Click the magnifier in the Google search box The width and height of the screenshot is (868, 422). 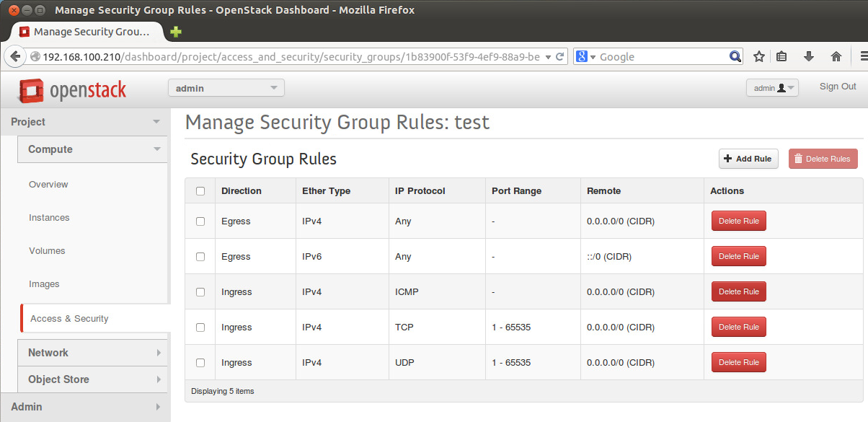tap(735, 56)
